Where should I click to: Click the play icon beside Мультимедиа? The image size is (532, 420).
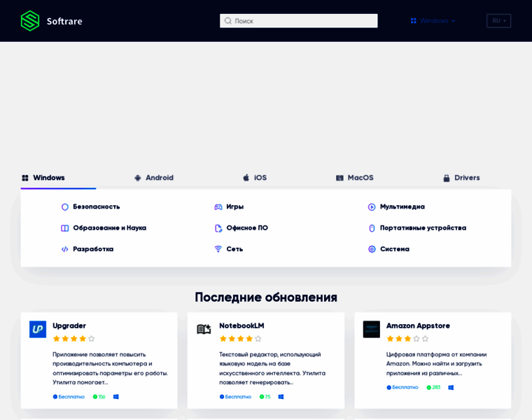tap(372, 207)
